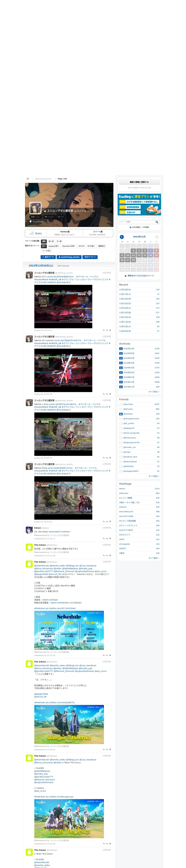Open the Team The Uruca image thumbnail
Viewport: 186px width, 868px height.
69,819
